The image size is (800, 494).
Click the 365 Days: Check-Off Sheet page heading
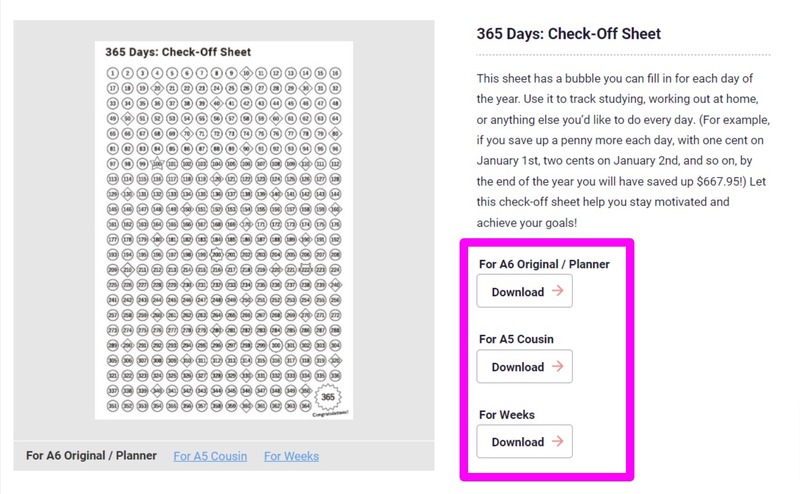(568, 34)
